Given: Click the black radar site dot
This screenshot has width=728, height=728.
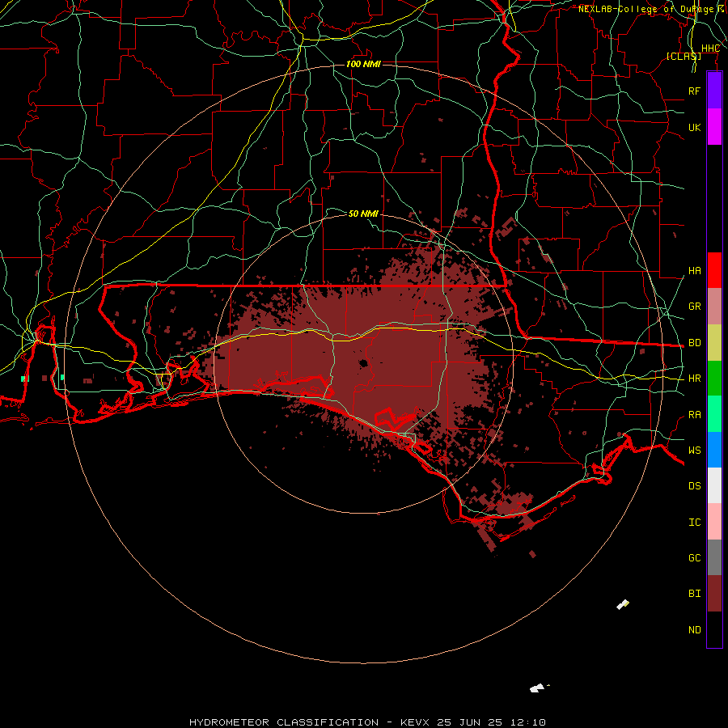Looking at the screenshot, I should tap(363, 363).
